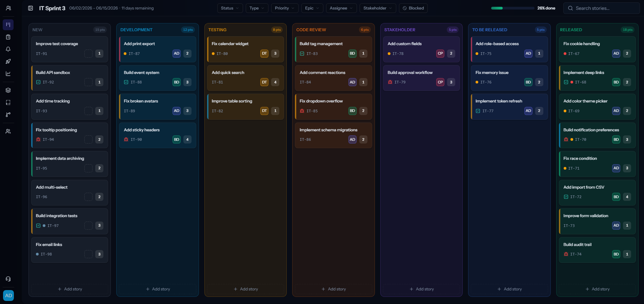Select the board view icon in the sidebar
Image resolution: width=644 pixels, height=304 pixels.
[8, 25]
